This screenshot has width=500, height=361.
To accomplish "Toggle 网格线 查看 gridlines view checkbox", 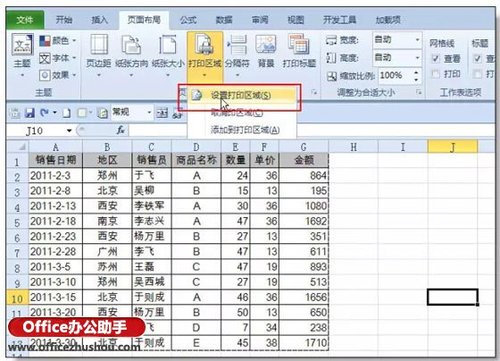I will pos(435,59).
